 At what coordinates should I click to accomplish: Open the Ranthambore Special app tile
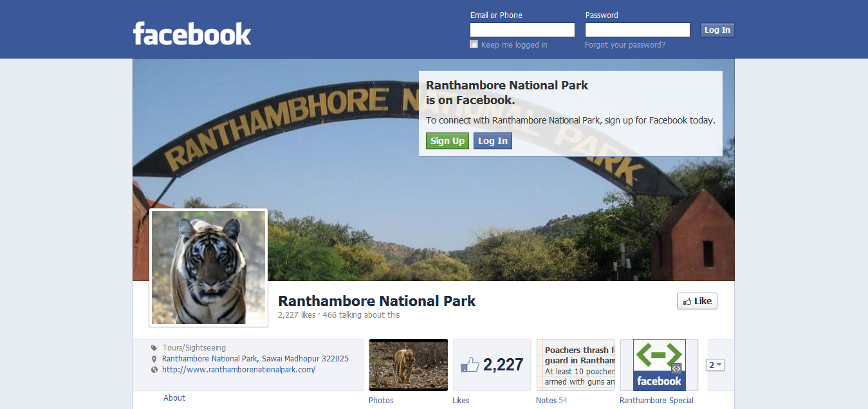(x=660, y=365)
